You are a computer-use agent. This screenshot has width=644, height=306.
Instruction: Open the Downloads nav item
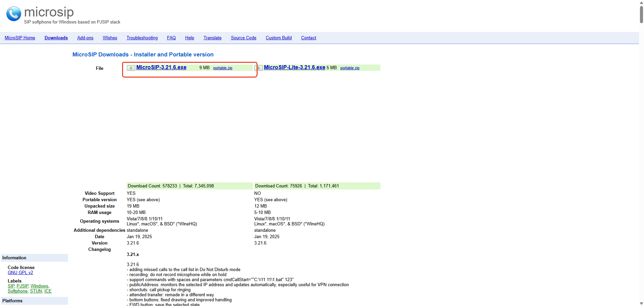[x=56, y=38]
